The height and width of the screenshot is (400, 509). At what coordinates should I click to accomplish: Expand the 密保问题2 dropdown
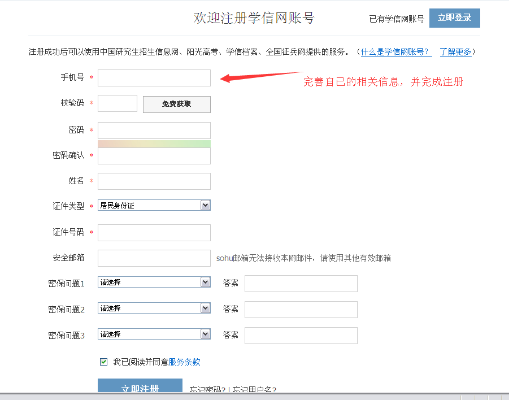[154, 308]
